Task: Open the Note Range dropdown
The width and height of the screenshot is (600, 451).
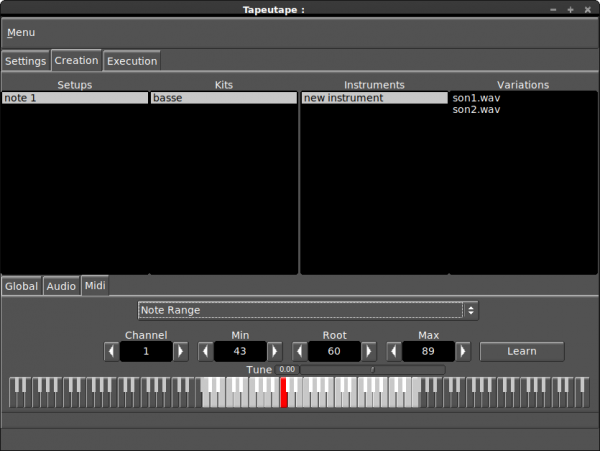Action: click(x=308, y=310)
